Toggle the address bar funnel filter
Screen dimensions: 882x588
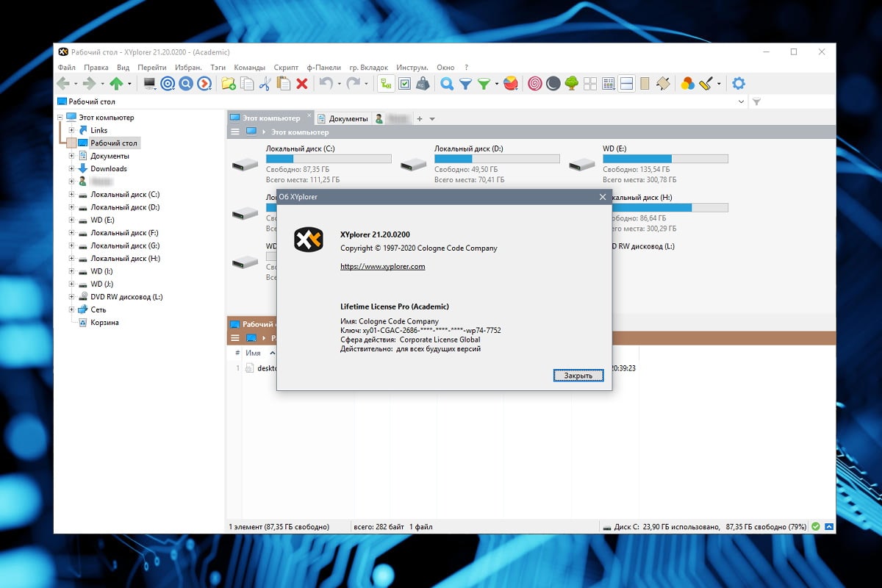756,101
